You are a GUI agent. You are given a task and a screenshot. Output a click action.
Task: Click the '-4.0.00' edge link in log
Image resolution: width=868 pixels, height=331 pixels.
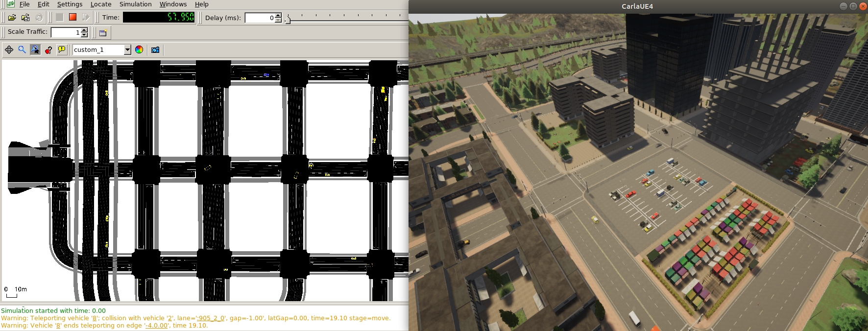(x=157, y=326)
